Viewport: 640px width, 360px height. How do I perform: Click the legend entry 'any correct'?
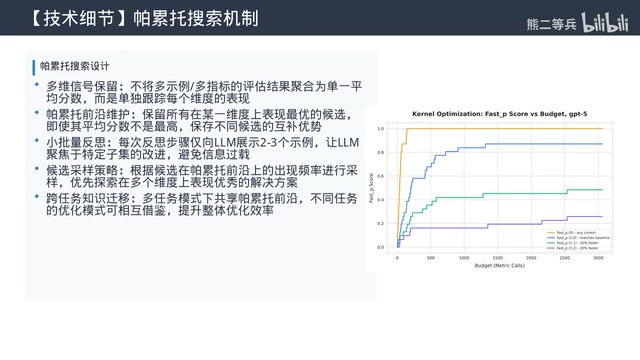[x=576, y=233]
